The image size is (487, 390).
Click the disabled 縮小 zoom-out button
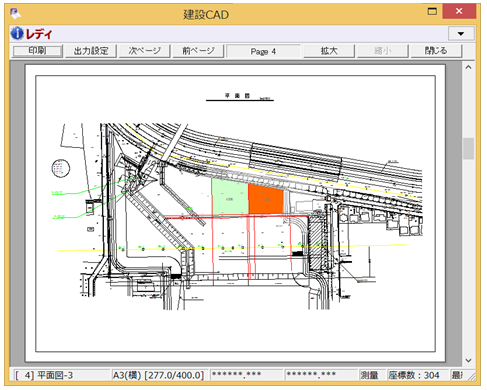(x=383, y=51)
